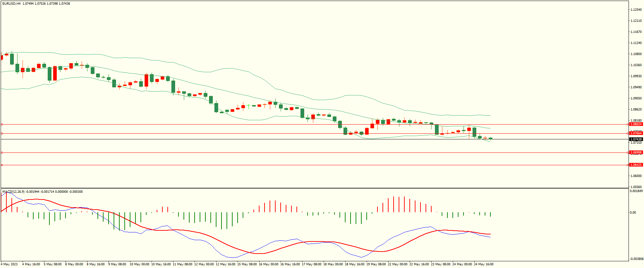Image resolution: width=644 pixels, height=268 pixels.
Task: Select left handle of the 1.07664 line
Action: coord(2,133)
